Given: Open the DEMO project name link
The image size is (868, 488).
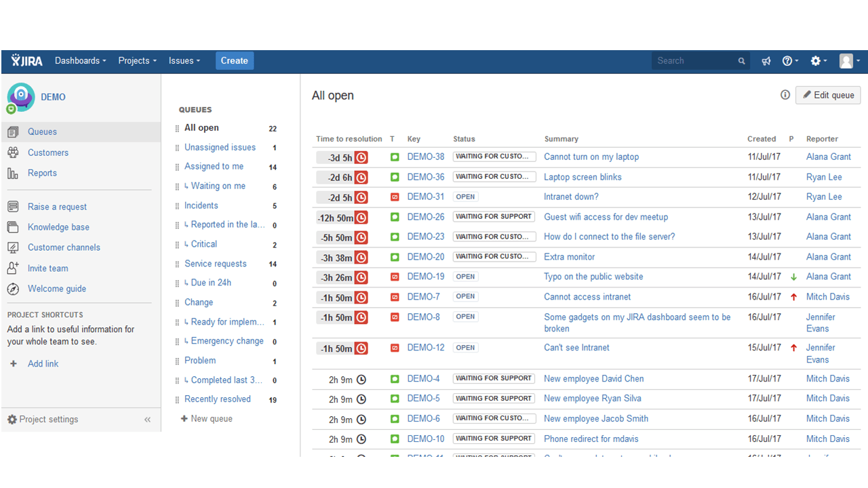Looking at the screenshot, I should pos(53,98).
